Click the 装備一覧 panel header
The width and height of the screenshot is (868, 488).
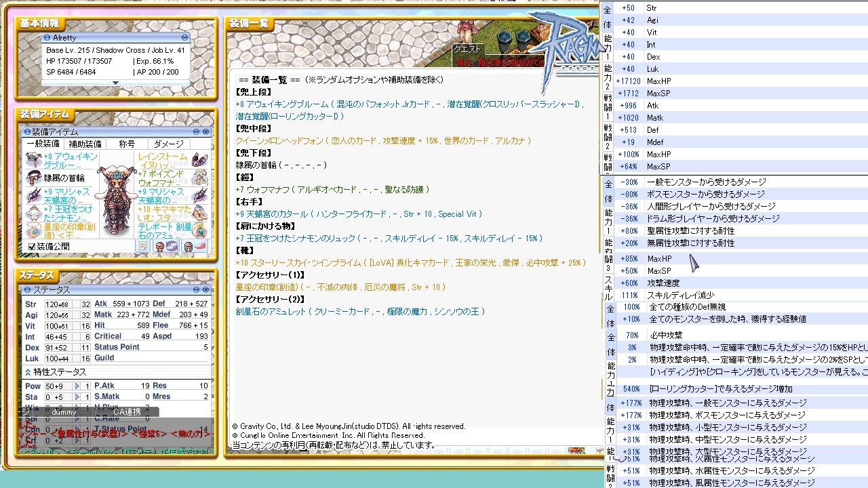click(248, 24)
